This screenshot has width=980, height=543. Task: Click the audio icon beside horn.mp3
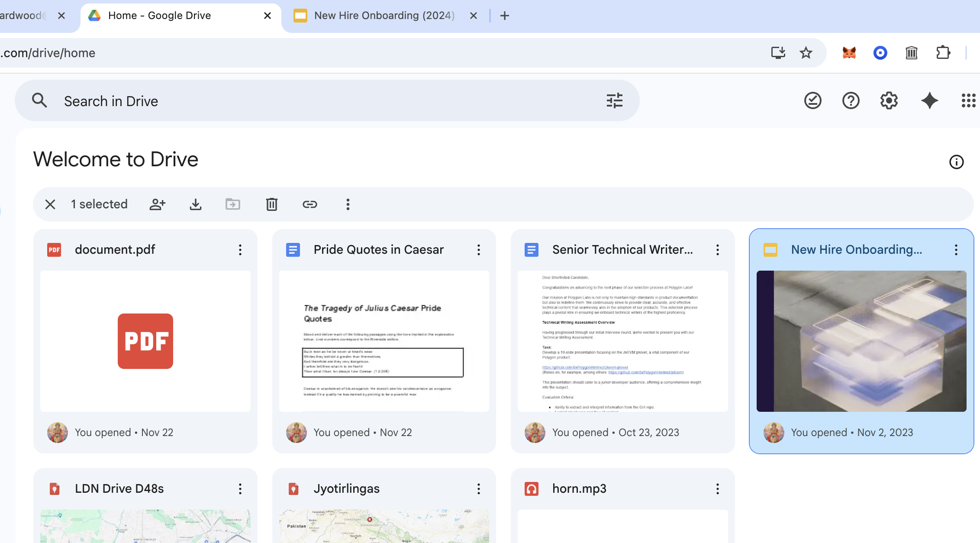click(x=532, y=489)
